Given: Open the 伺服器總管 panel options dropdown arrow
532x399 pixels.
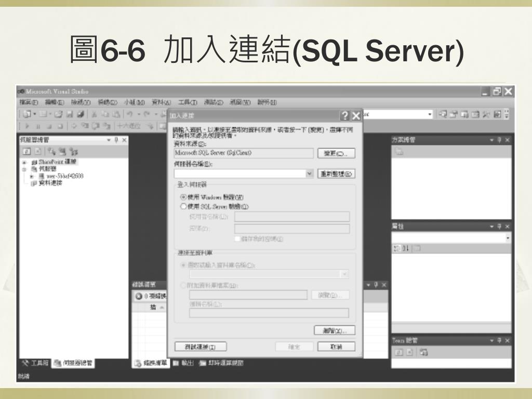Looking at the screenshot, I should point(109,140).
